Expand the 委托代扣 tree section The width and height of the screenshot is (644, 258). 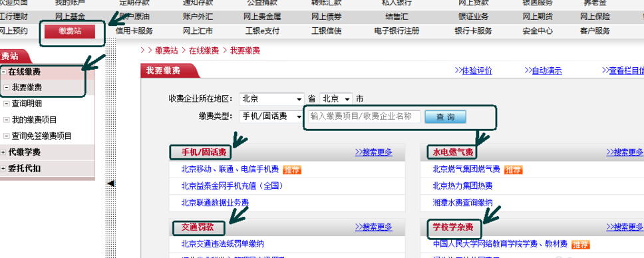point(3,169)
